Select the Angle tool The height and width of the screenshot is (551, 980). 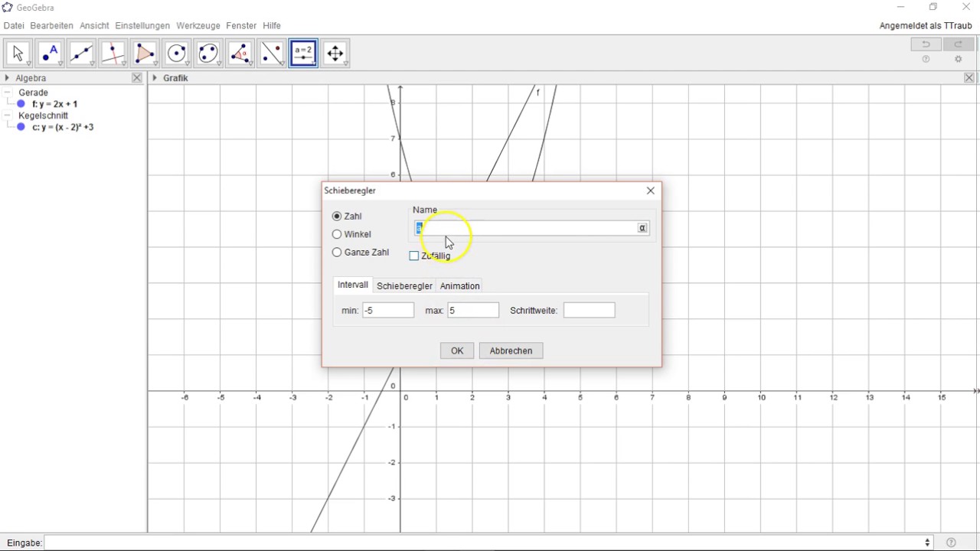click(240, 53)
